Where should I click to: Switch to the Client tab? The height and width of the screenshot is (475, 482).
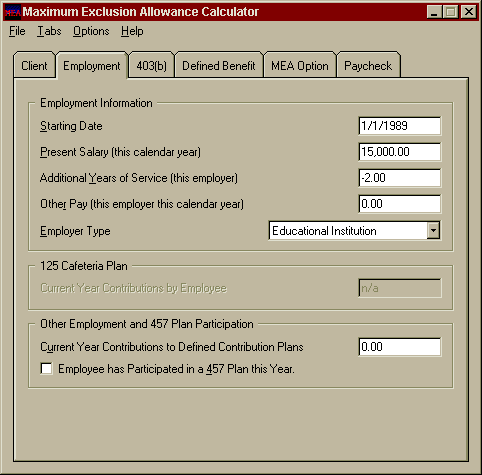coord(34,65)
